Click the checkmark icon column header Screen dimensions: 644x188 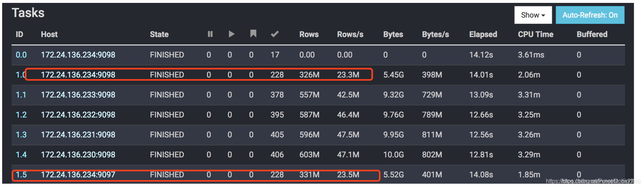click(274, 34)
